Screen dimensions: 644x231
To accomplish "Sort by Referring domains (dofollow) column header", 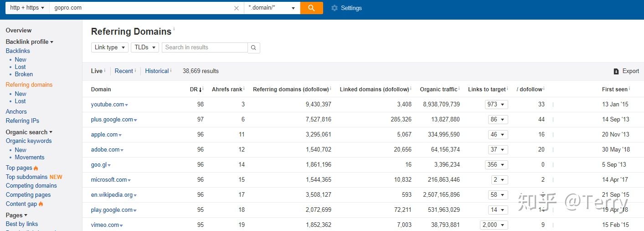I will [x=291, y=89].
